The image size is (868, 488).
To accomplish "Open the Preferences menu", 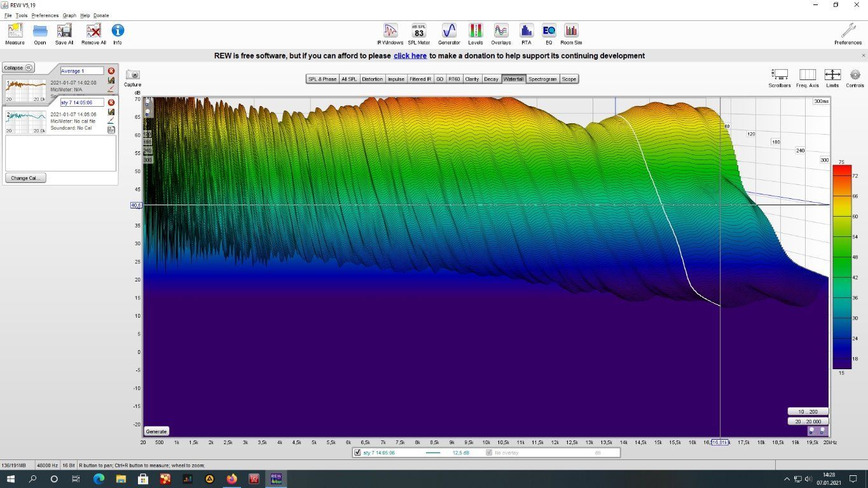I will tap(45, 15).
